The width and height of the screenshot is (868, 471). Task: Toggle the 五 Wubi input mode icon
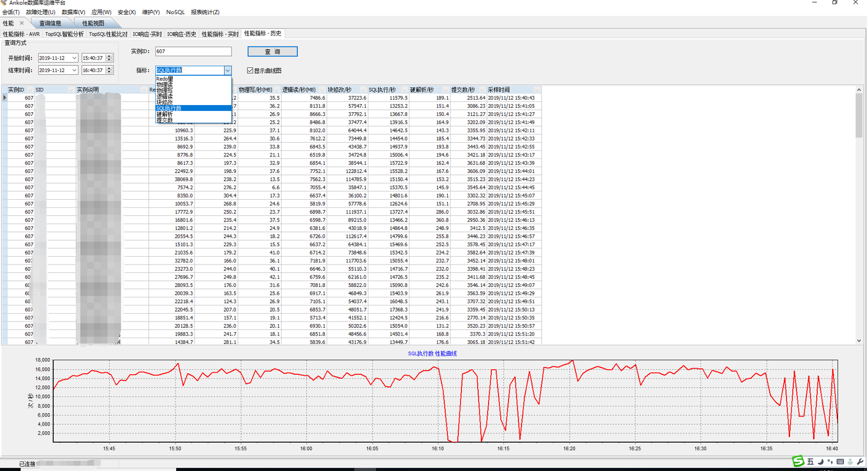811,462
